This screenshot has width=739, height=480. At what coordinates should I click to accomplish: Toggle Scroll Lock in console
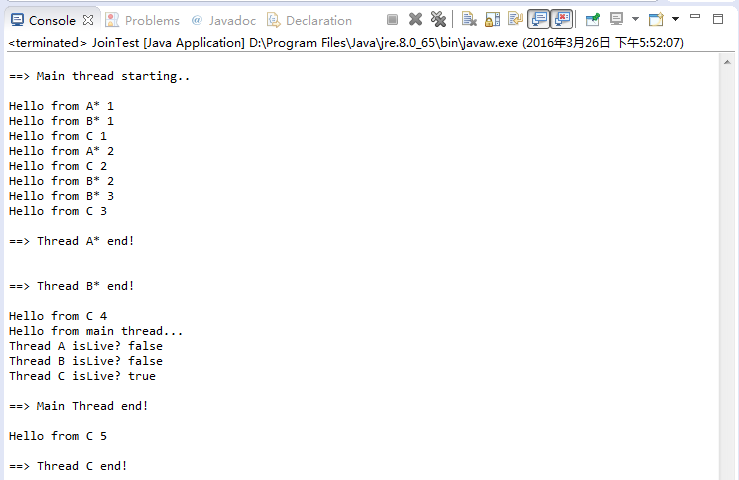492,19
